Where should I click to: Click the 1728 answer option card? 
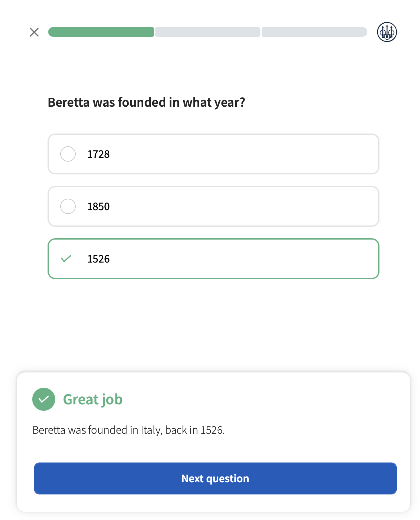(214, 154)
